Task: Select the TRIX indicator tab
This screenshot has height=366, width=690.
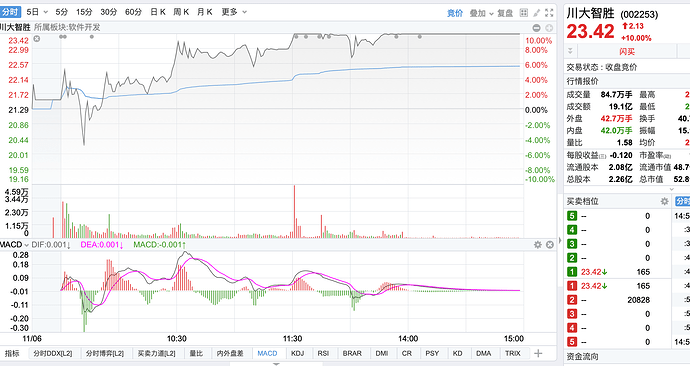Action: click(513, 353)
